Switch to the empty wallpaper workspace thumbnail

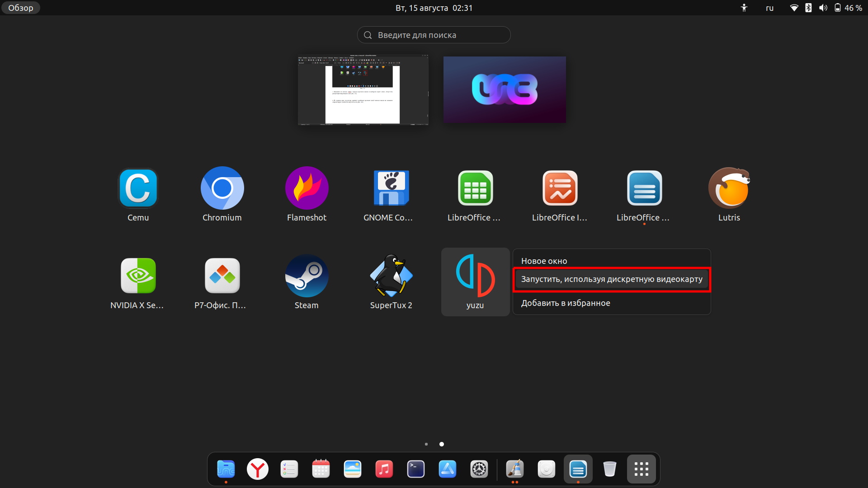click(505, 89)
